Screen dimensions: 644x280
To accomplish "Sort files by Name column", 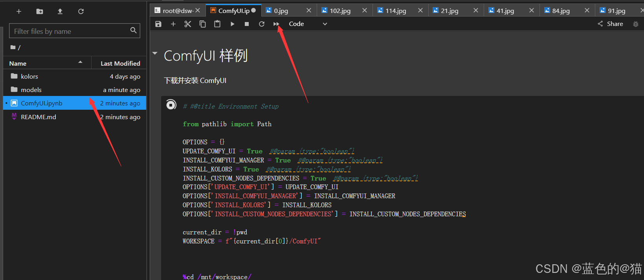I will (x=47, y=63).
